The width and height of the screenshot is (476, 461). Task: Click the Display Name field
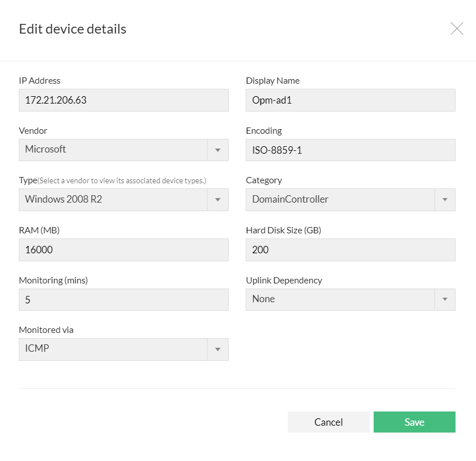point(350,100)
